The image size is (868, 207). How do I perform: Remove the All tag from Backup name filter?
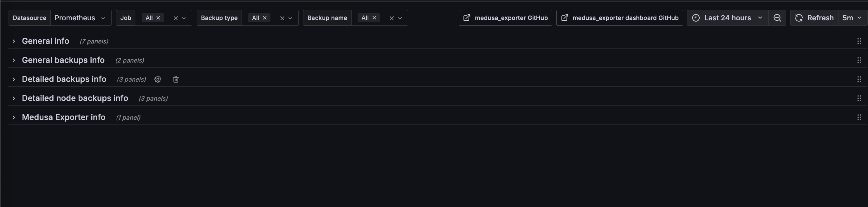(374, 17)
